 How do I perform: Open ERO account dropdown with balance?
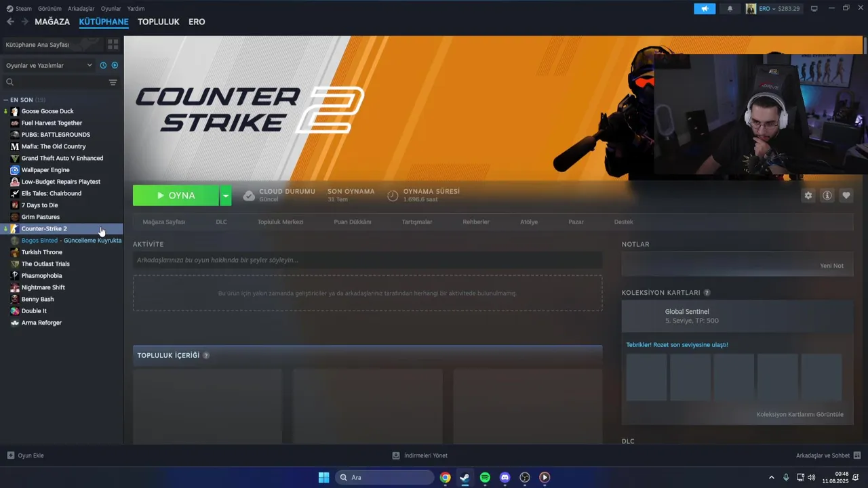click(779, 9)
